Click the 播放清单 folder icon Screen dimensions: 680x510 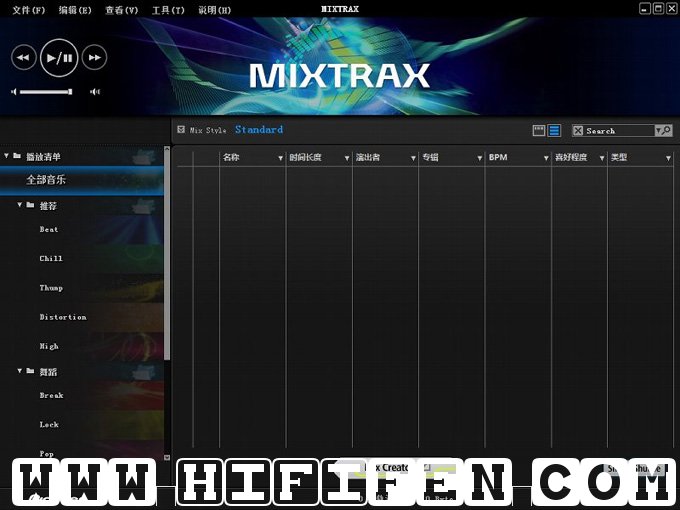pyautogui.click(x=17, y=155)
